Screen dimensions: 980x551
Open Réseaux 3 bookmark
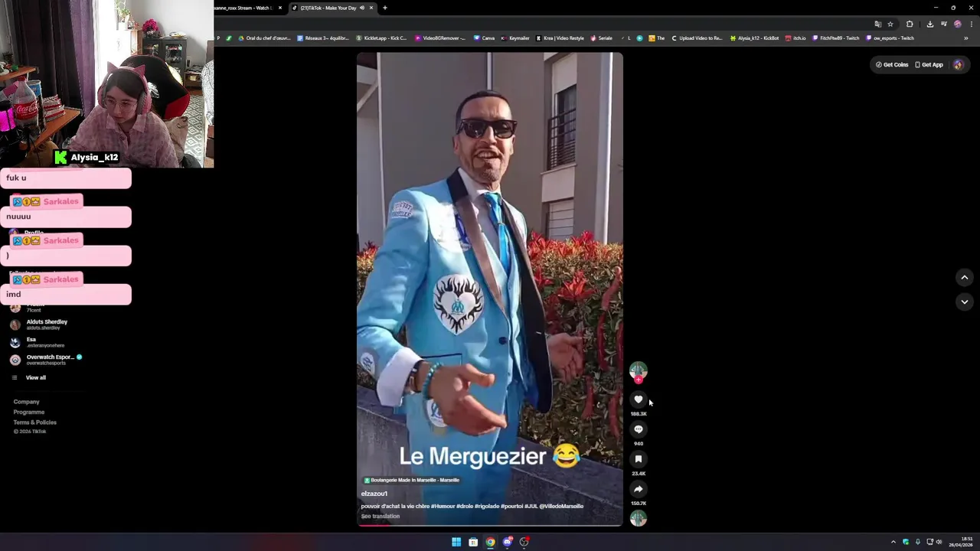coord(323,38)
